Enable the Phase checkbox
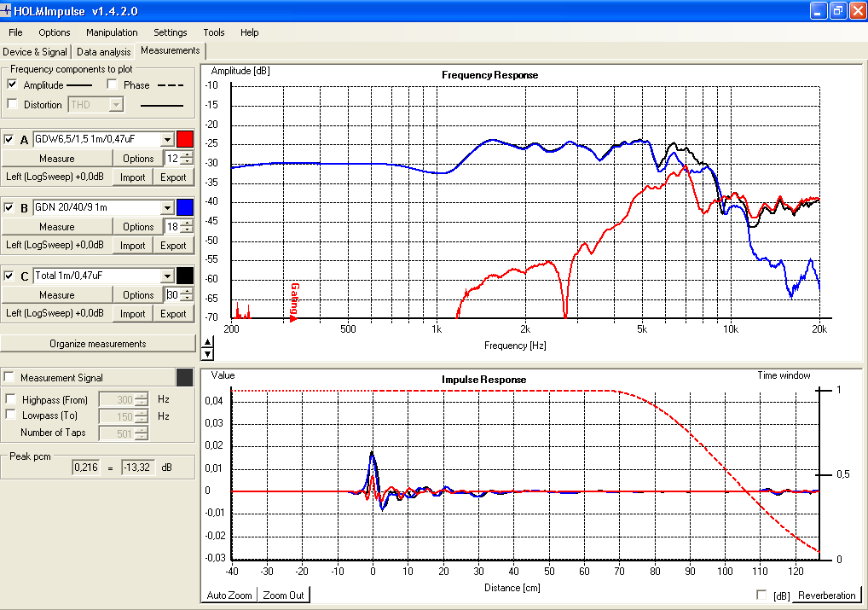The height and width of the screenshot is (610, 868). pos(113,84)
